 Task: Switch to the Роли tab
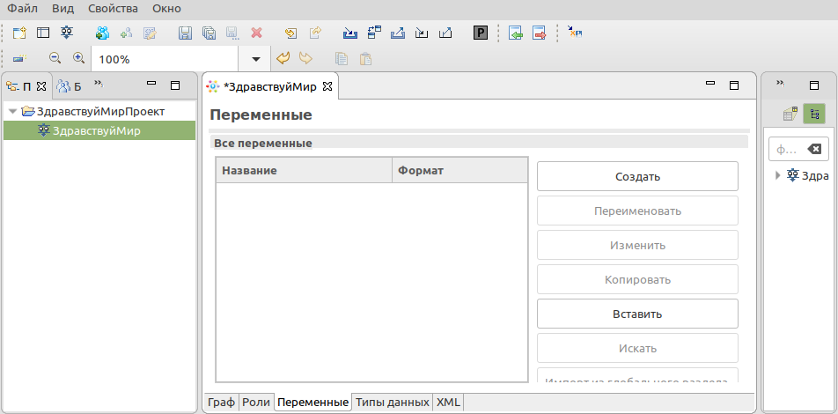click(256, 402)
